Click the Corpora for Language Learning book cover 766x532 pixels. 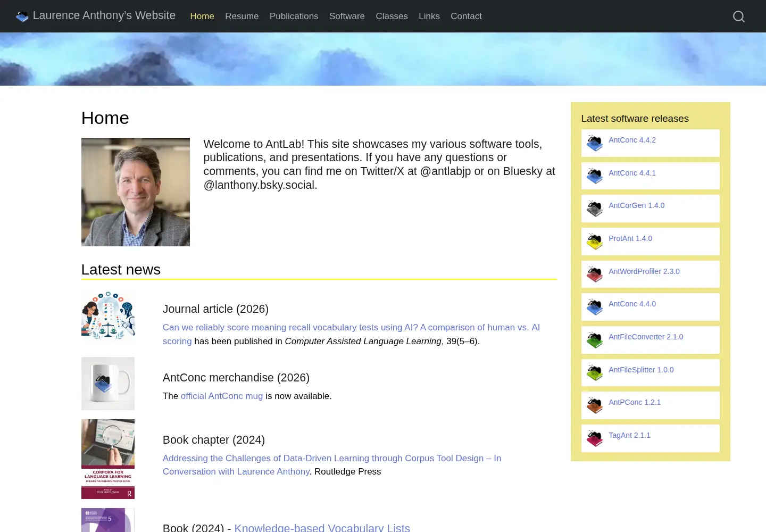[108, 459]
